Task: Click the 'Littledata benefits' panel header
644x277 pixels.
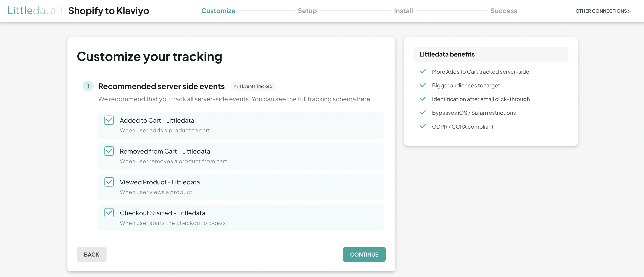Action: click(491, 54)
